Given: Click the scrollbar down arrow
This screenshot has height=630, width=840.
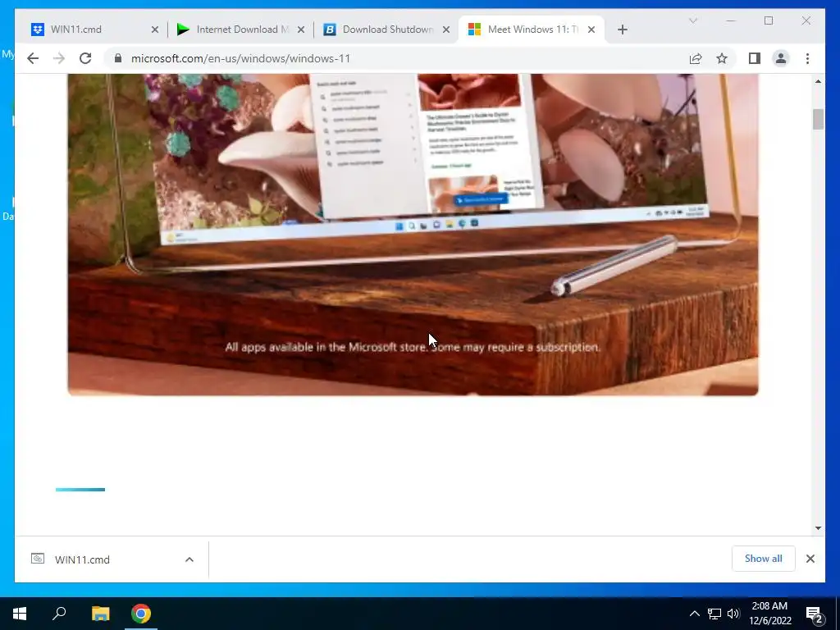Looking at the screenshot, I should tap(818, 527).
